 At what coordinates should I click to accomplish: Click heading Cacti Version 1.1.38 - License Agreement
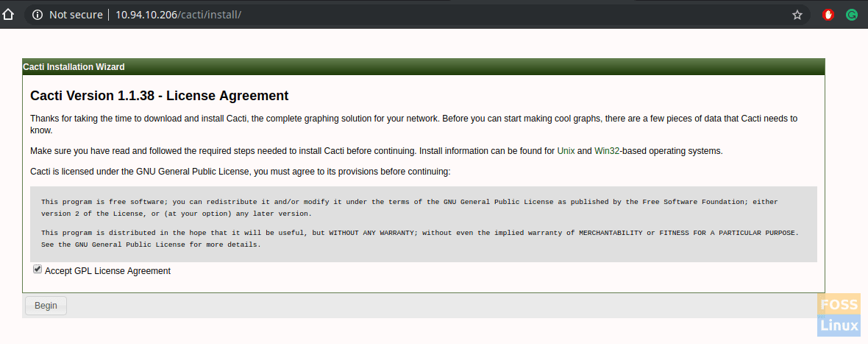point(160,96)
